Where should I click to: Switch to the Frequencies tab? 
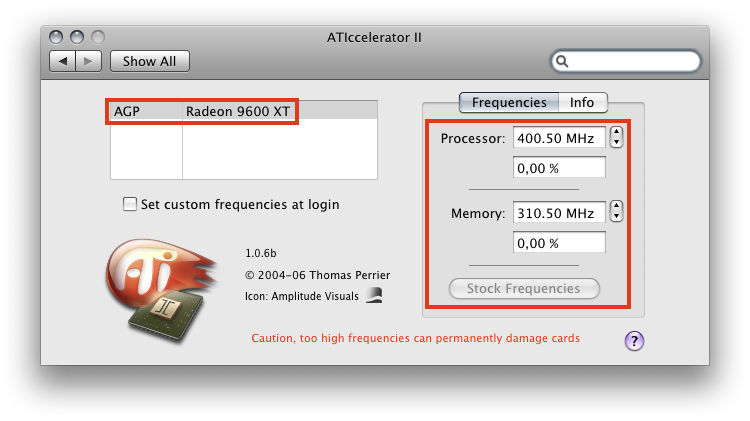[x=509, y=102]
